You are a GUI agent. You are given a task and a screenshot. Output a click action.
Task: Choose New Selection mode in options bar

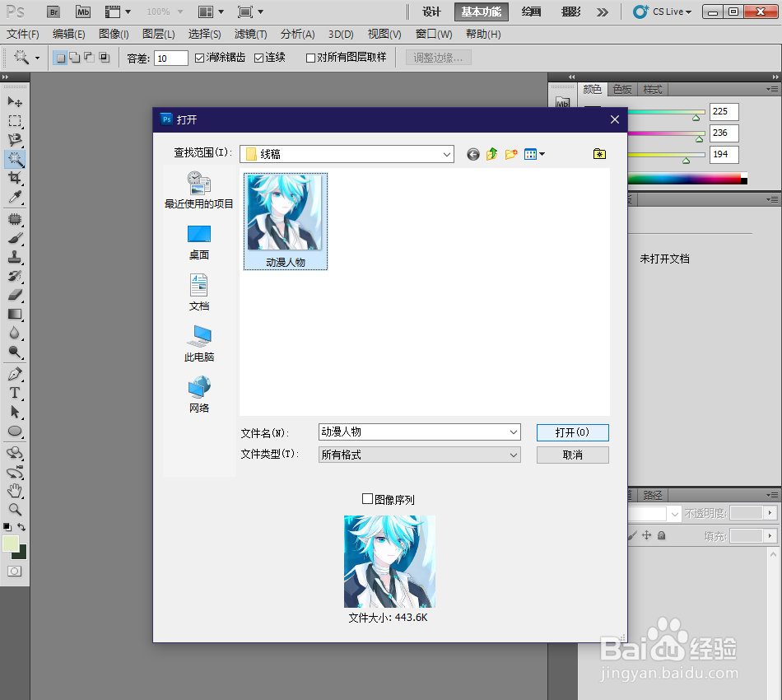click(60, 58)
